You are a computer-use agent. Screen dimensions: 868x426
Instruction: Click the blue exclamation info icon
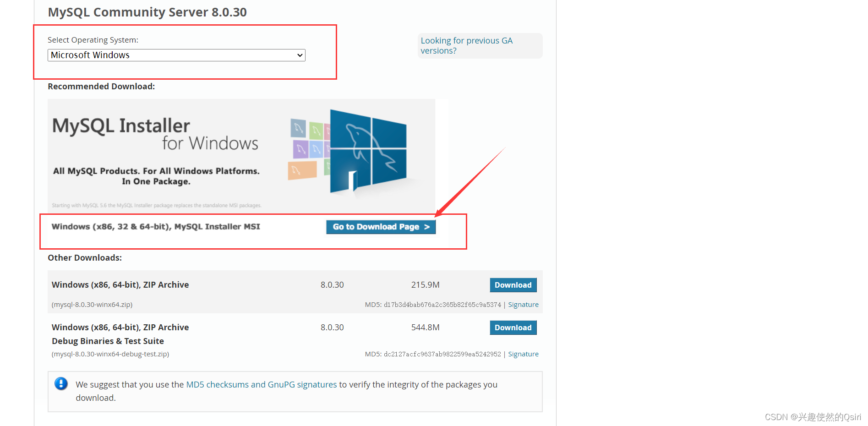61,383
